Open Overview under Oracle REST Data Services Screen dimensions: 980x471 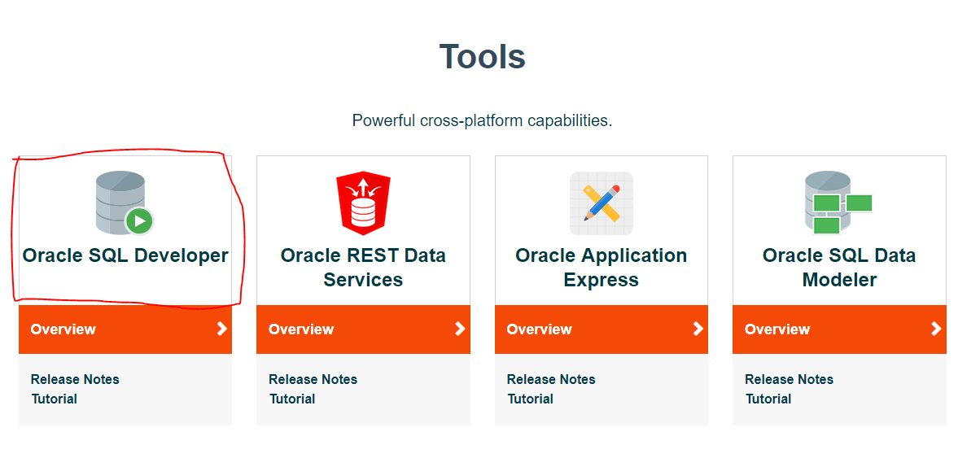tap(363, 329)
